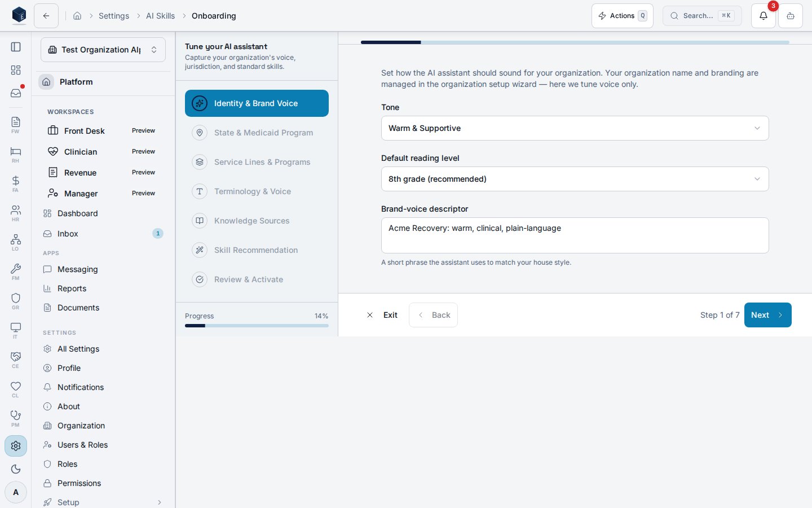Toggle dark mode moon icon

point(16,469)
